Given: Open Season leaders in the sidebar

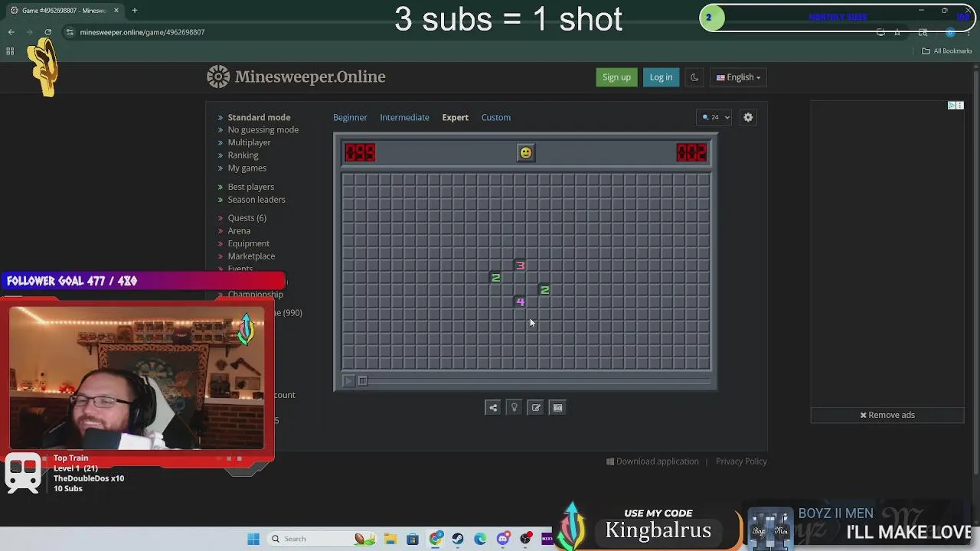Looking at the screenshot, I should 256,200.
